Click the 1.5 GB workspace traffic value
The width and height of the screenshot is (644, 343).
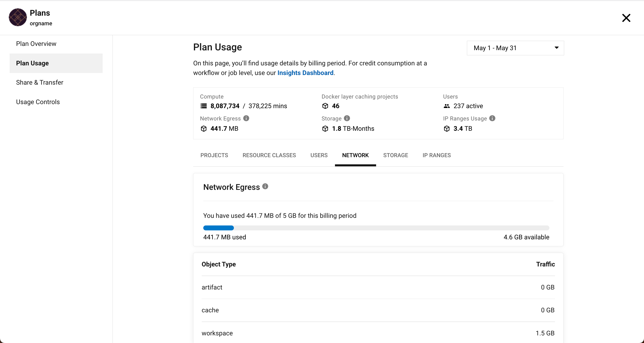click(545, 334)
